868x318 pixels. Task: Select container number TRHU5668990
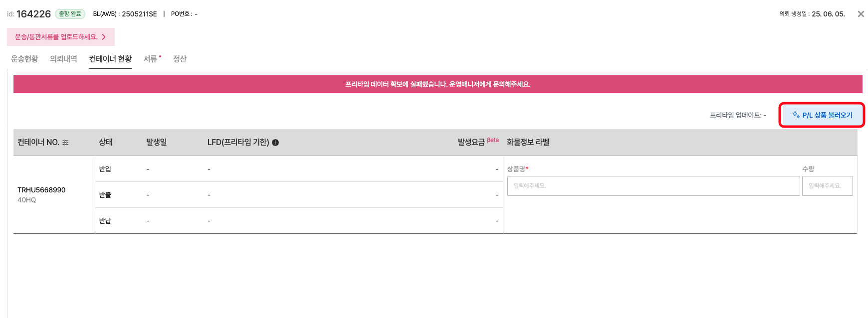(x=41, y=190)
